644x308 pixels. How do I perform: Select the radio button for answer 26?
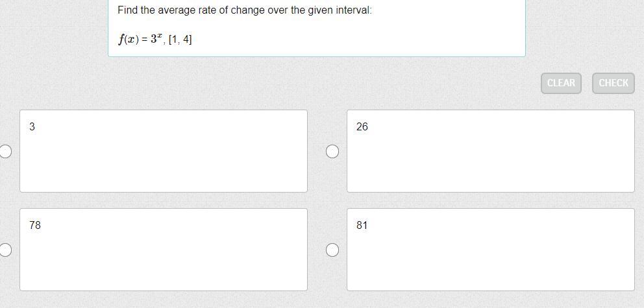click(332, 151)
